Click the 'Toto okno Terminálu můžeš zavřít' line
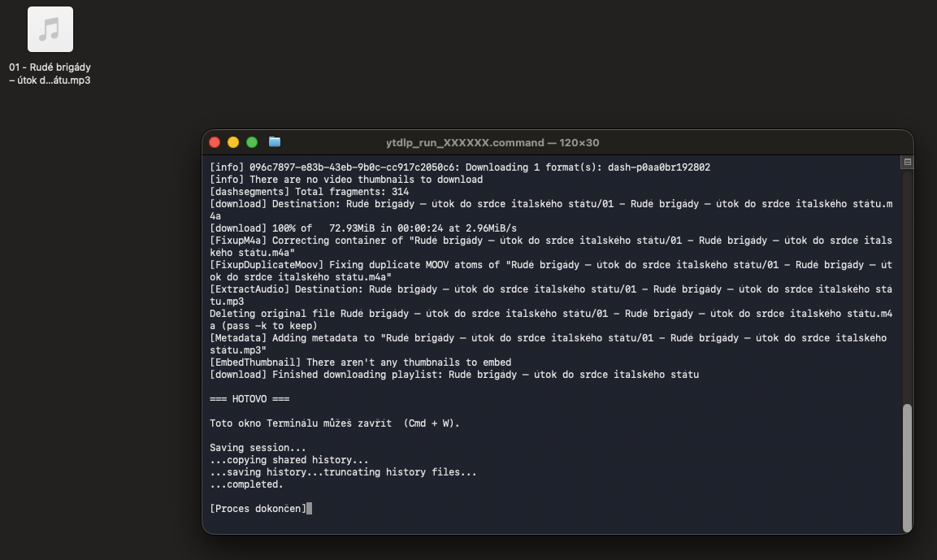 coord(335,423)
